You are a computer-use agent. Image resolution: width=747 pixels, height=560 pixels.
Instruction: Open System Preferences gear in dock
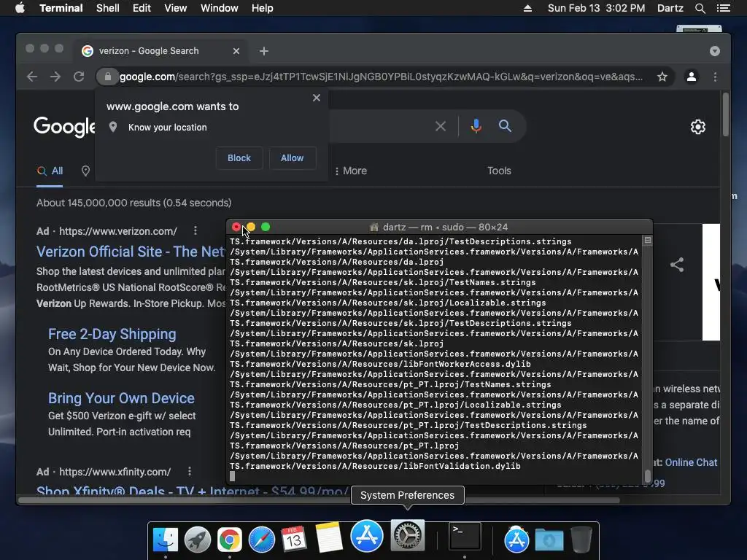coord(407,536)
